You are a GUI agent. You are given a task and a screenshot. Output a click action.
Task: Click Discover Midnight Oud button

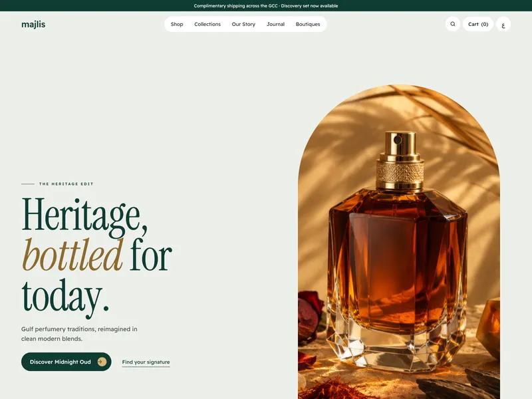[66, 362]
